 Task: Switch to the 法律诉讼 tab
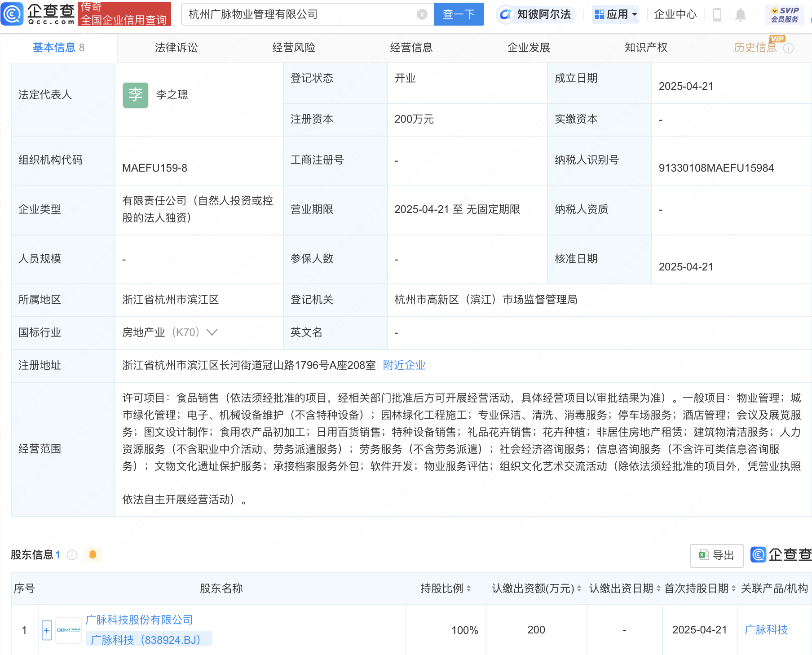176,48
